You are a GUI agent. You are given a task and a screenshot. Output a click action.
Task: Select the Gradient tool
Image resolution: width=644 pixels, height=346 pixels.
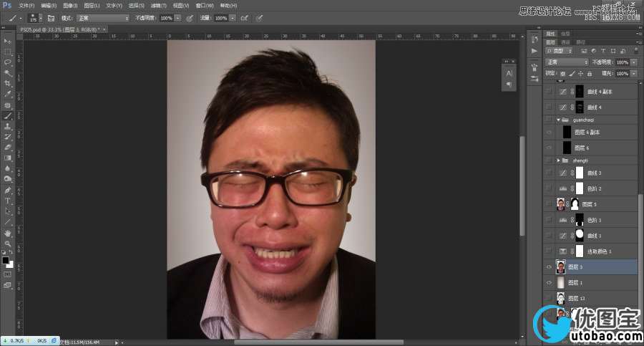click(7, 158)
